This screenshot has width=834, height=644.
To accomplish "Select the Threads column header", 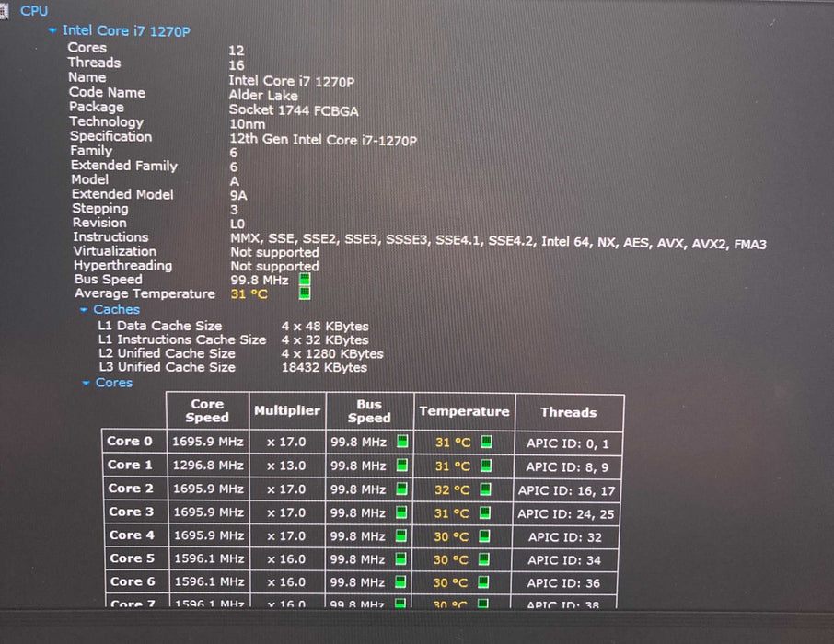I will (x=569, y=412).
